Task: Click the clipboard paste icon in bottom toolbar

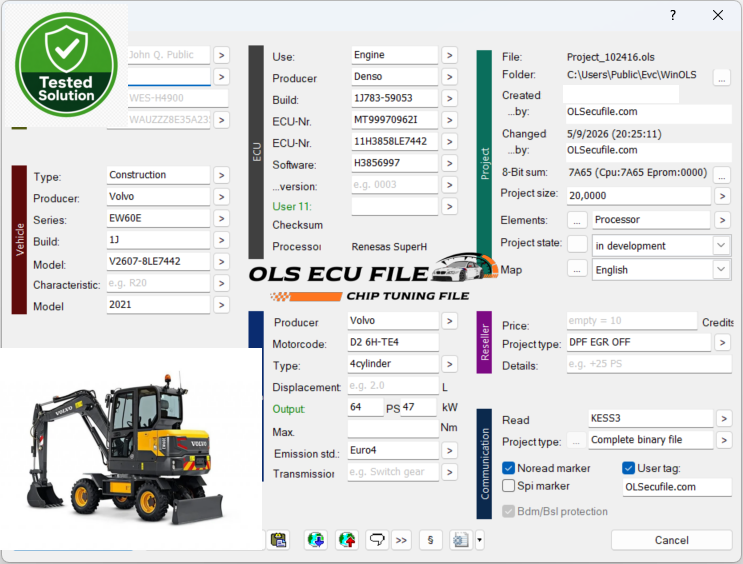Action: [278, 540]
